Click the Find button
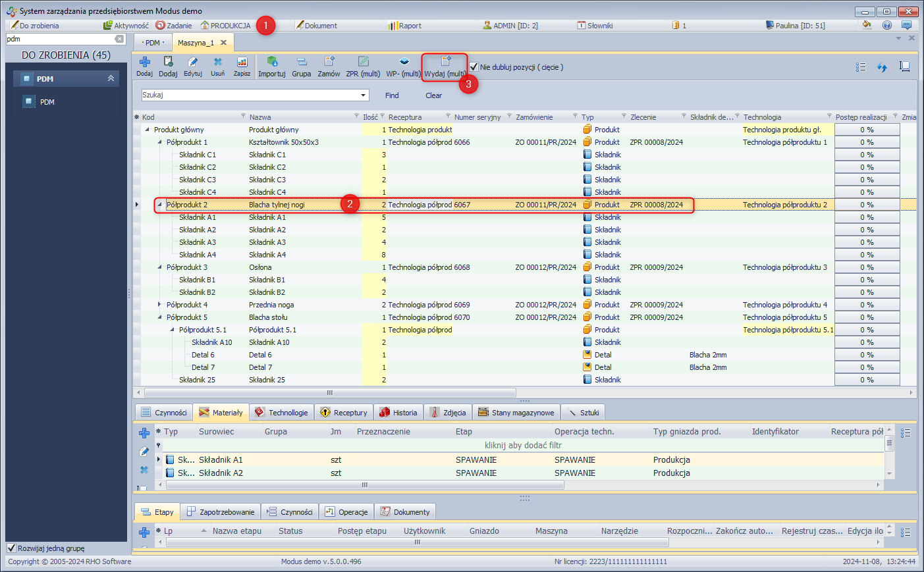The image size is (924, 572). tap(392, 95)
